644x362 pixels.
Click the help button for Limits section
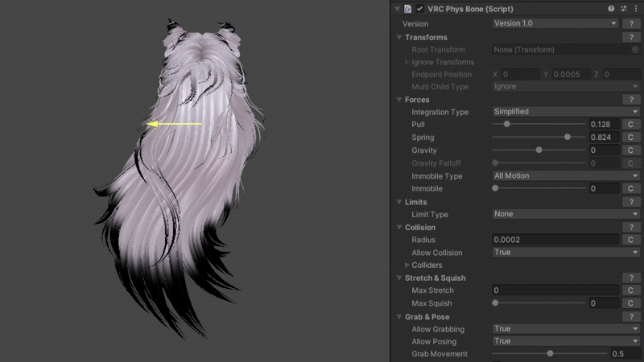pos(632,202)
